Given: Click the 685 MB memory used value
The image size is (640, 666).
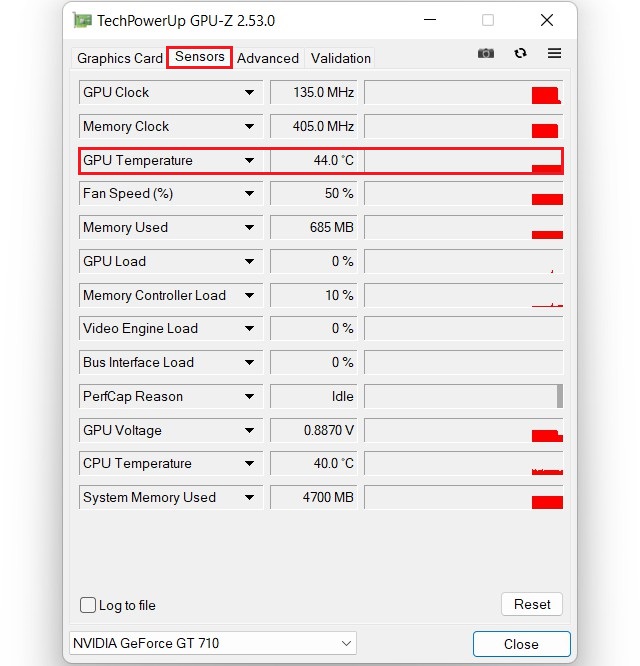Looking at the screenshot, I should click(314, 227).
